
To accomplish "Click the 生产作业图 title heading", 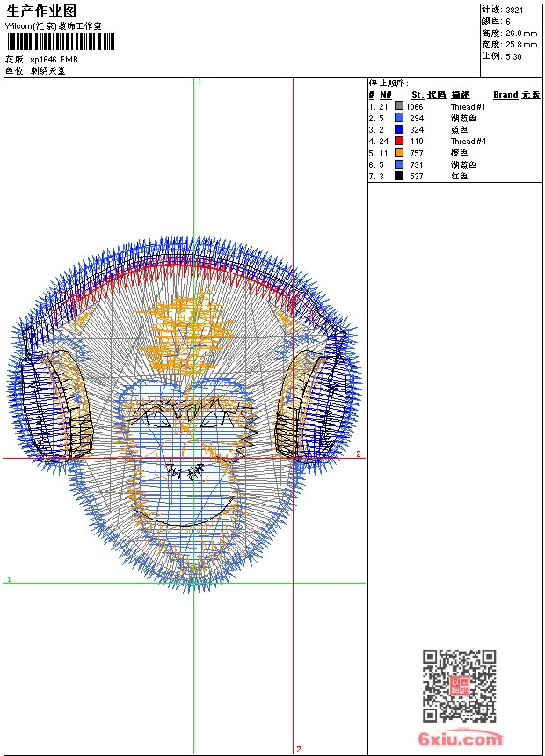I will tap(41, 11).
